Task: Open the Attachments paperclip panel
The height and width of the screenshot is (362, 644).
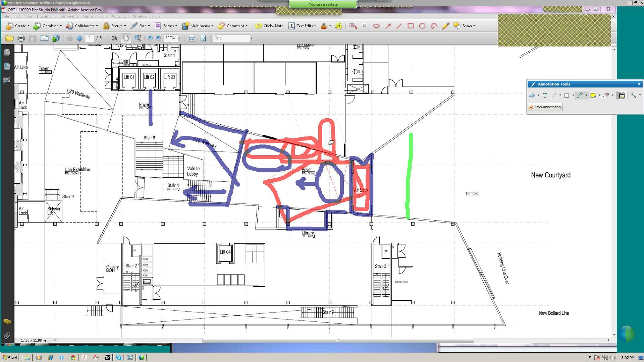Action: click(x=7, y=335)
